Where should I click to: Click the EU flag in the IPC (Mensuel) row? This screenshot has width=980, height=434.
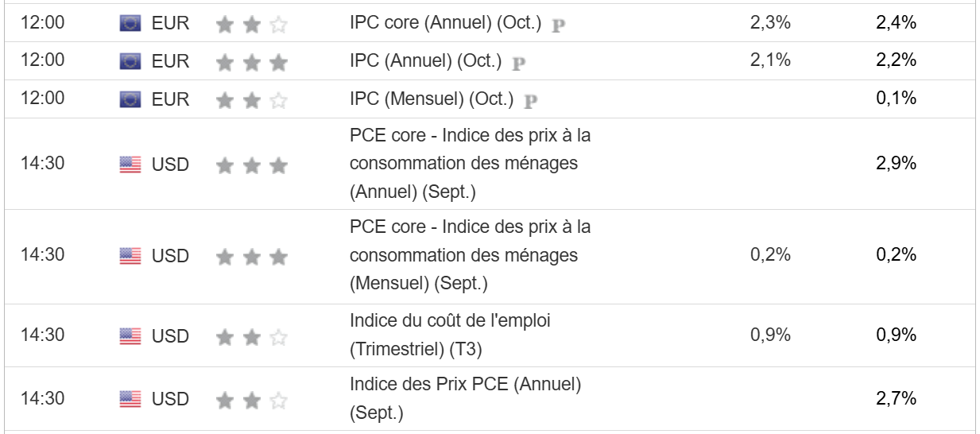coord(130,99)
